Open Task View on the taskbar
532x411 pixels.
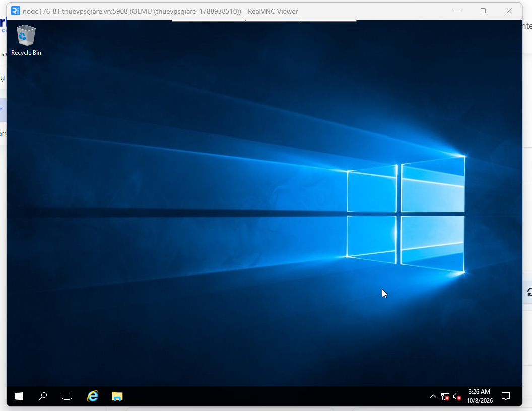pos(67,396)
